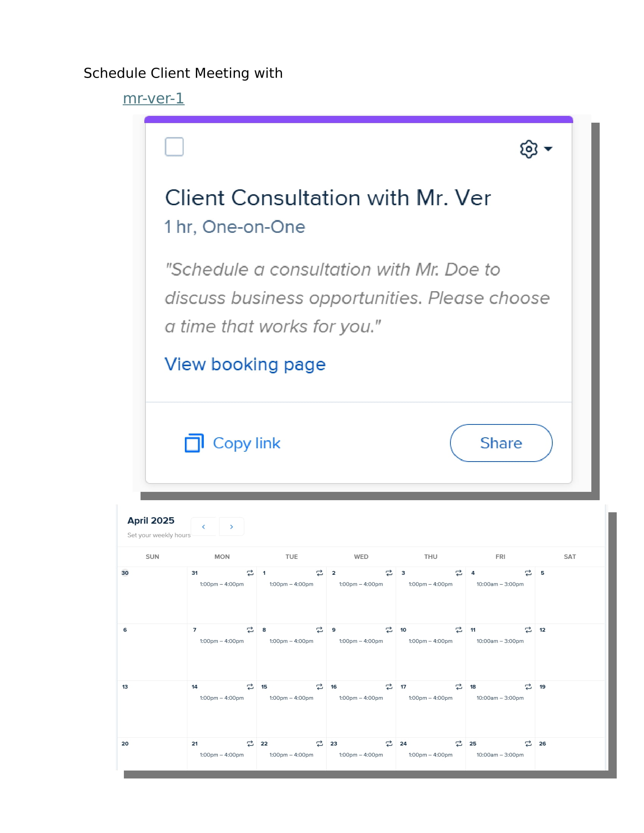This screenshot has height=833, width=644.
Task: Go to next month with right chevron
Action: click(x=231, y=526)
